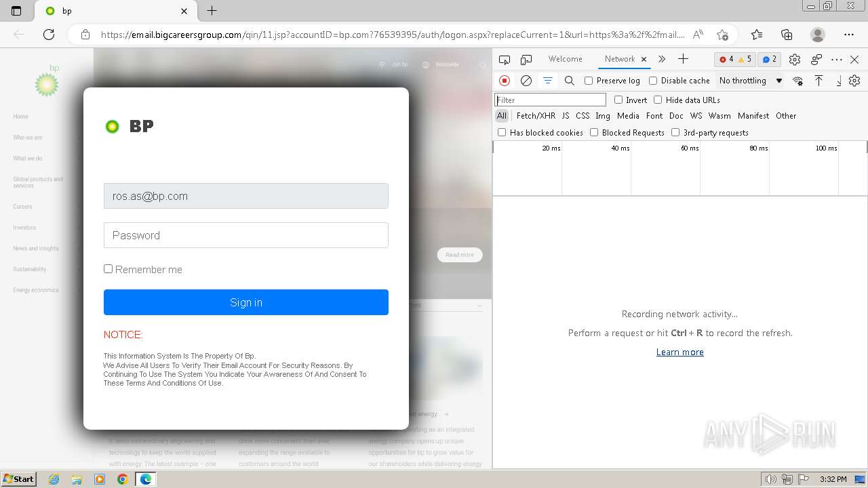868x488 pixels.
Task: Filter requests by Fetch/XHR
Action: [536, 116]
